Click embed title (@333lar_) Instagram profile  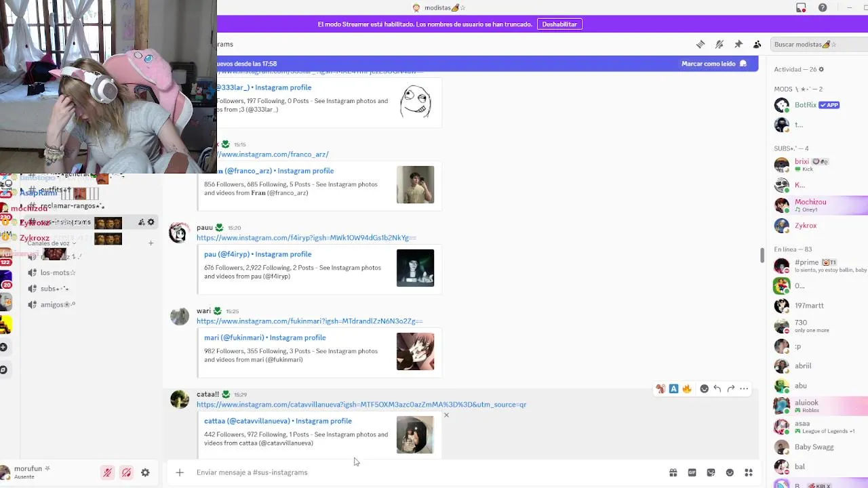264,87
